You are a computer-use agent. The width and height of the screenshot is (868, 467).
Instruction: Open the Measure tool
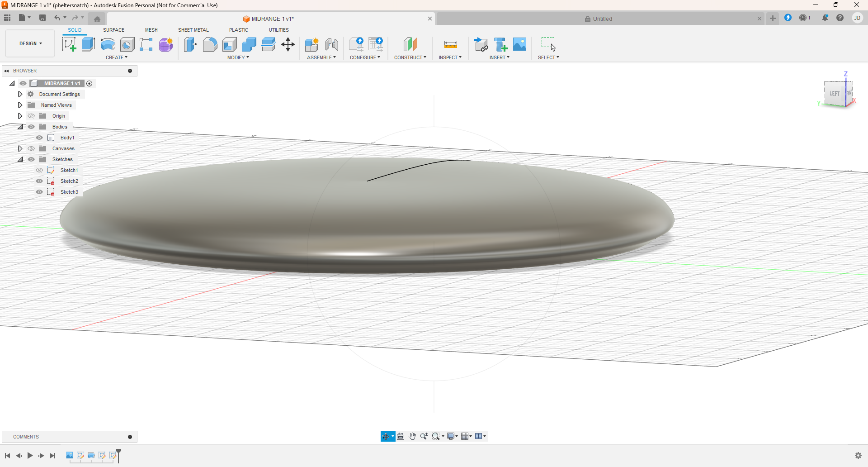point(451,44)
